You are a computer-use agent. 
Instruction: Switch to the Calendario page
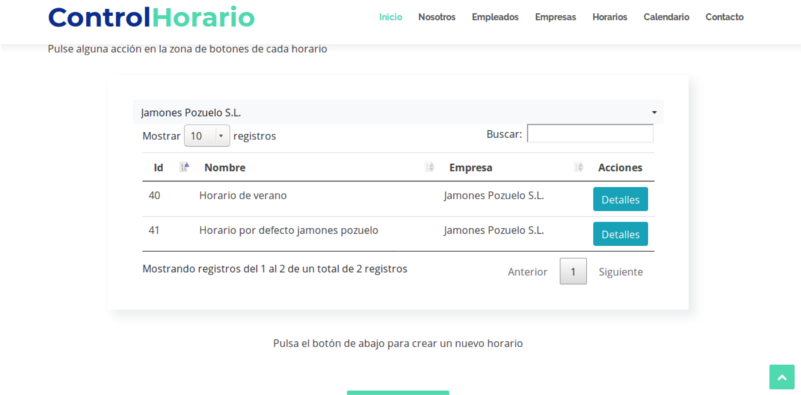coord(666,17)
